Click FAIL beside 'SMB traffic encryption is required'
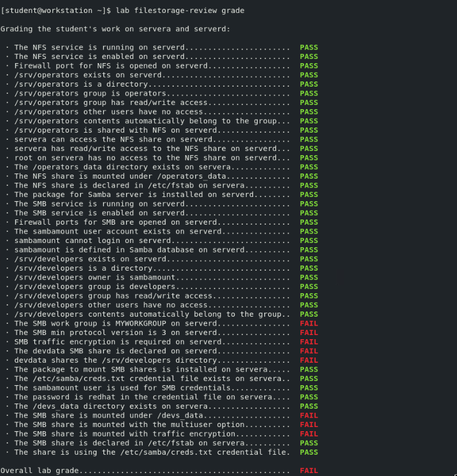The height and width of the screenshot is (476, 457). tap(308, 342)
